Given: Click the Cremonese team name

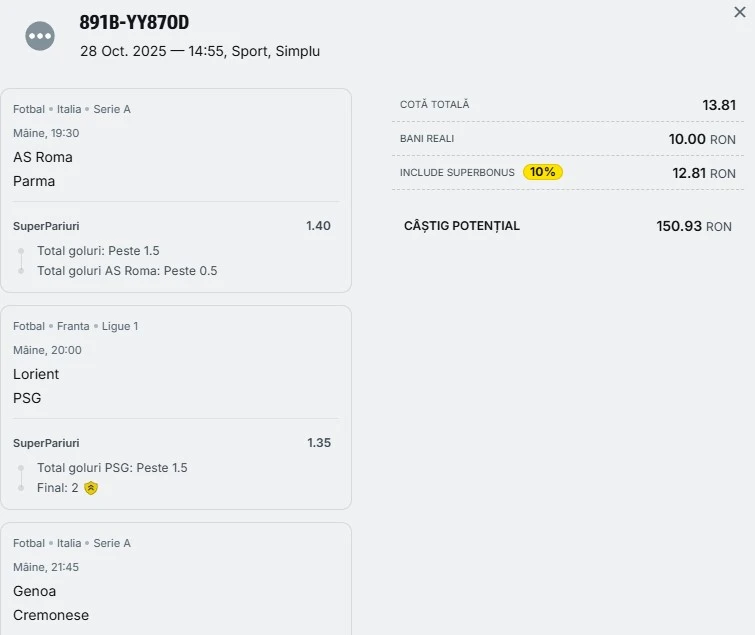Looking at the screenshot, I should coord(51,615).
